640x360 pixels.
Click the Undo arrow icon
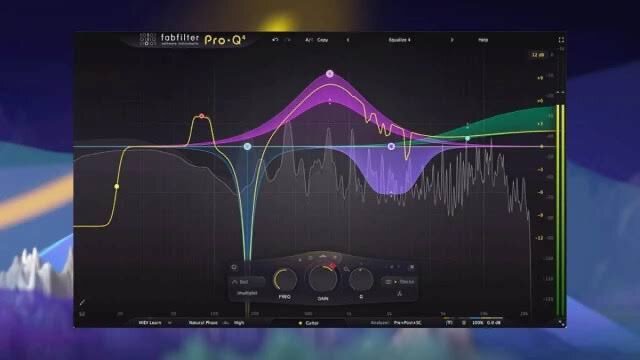[275, 40]
